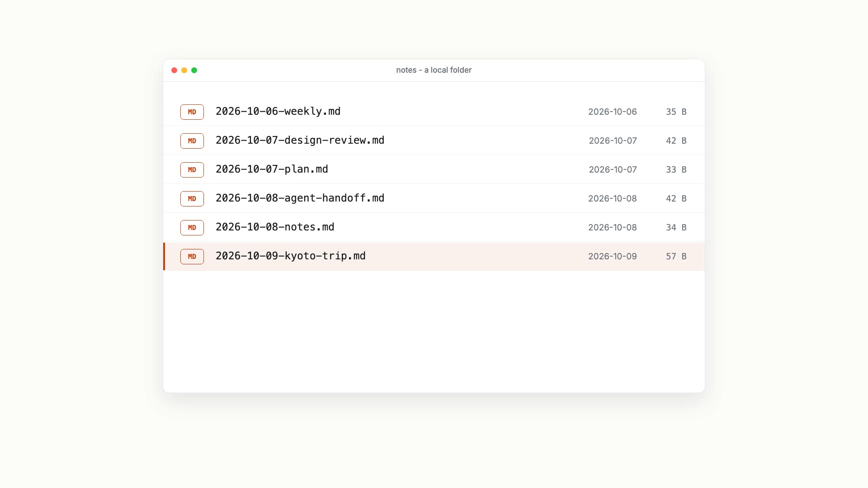The image size is (868, 488).
Task: Click the 34 B file size
Action: (676, 228)
